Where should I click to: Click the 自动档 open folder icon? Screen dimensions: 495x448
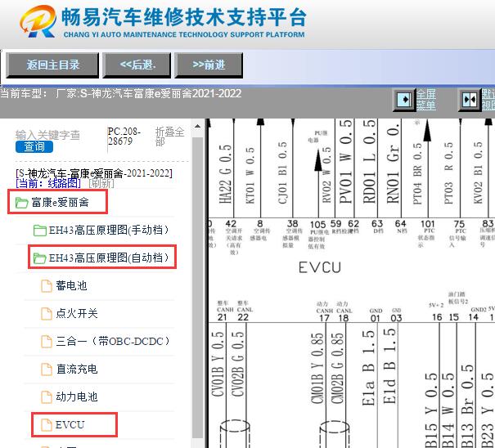(40, 258)
